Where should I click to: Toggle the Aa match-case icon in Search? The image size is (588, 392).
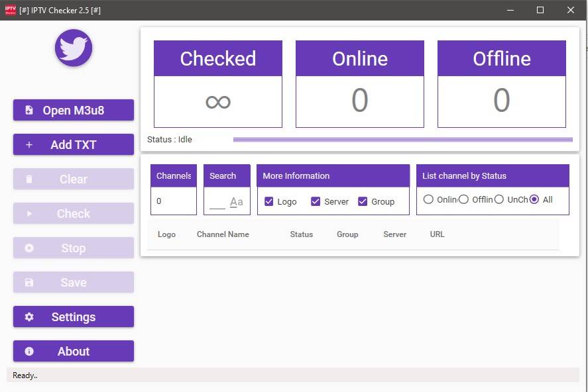(236, 202)
